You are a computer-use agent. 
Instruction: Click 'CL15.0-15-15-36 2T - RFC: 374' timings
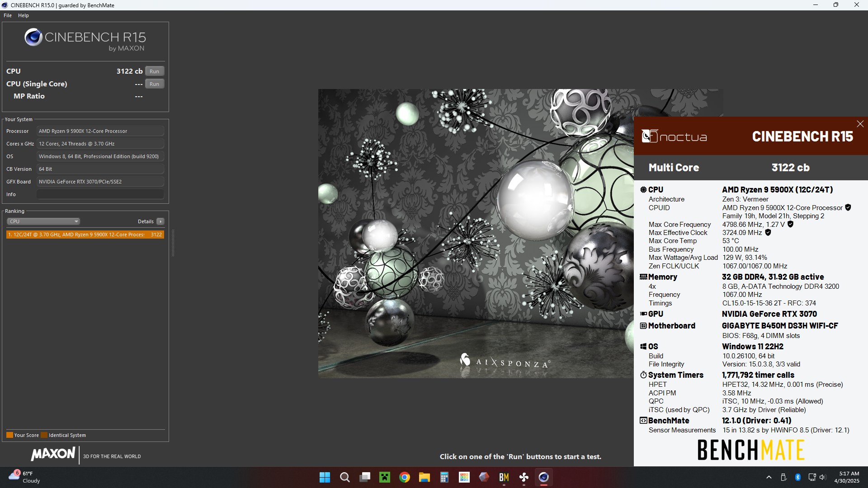point(769,303)
